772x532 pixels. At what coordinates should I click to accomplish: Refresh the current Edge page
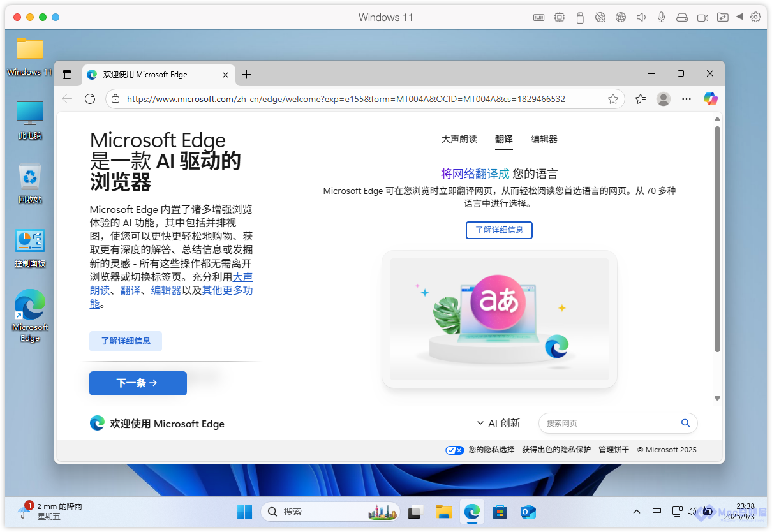90,99
